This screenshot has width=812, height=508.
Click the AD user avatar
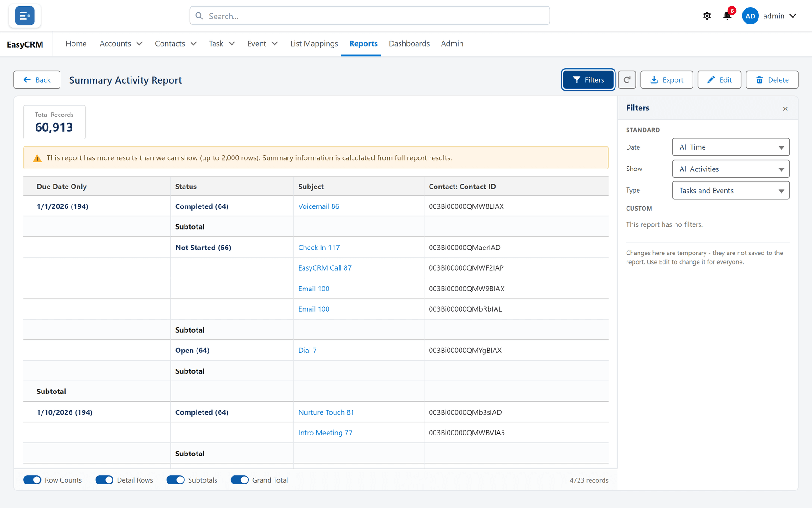click(750, 16)
